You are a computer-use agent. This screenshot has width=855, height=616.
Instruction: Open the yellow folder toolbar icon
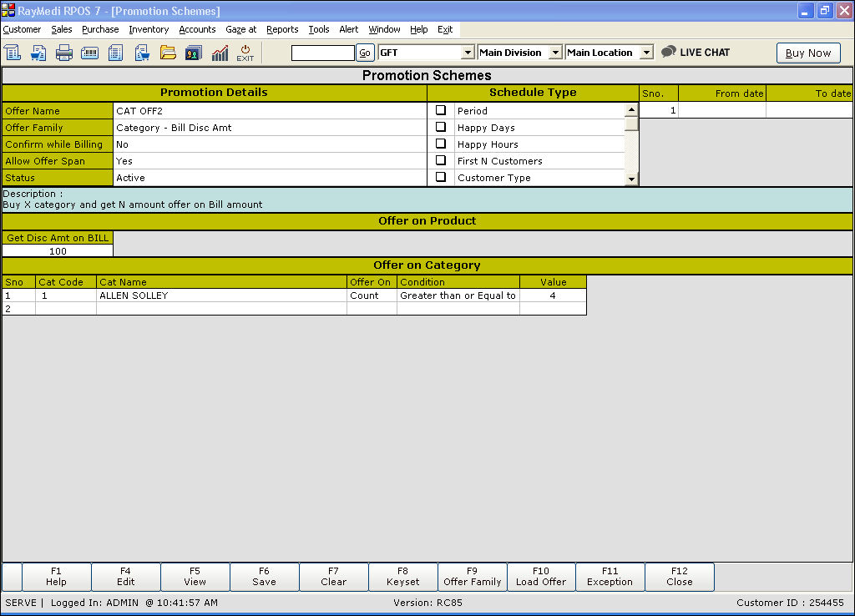click(168, 53)
